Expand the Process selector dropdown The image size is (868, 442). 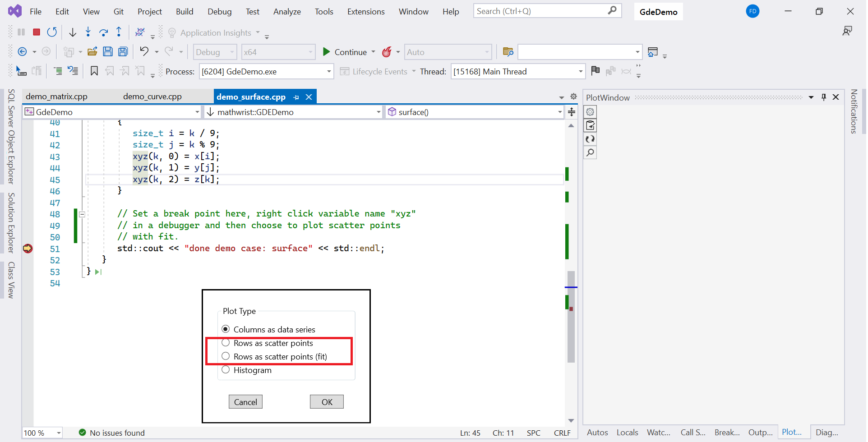coord(329,71)
